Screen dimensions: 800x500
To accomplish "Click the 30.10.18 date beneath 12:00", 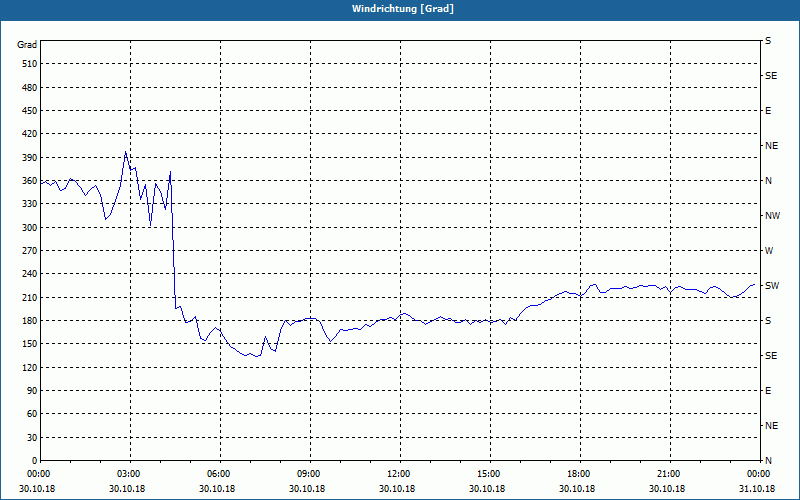I will click(x=396, y=488).
